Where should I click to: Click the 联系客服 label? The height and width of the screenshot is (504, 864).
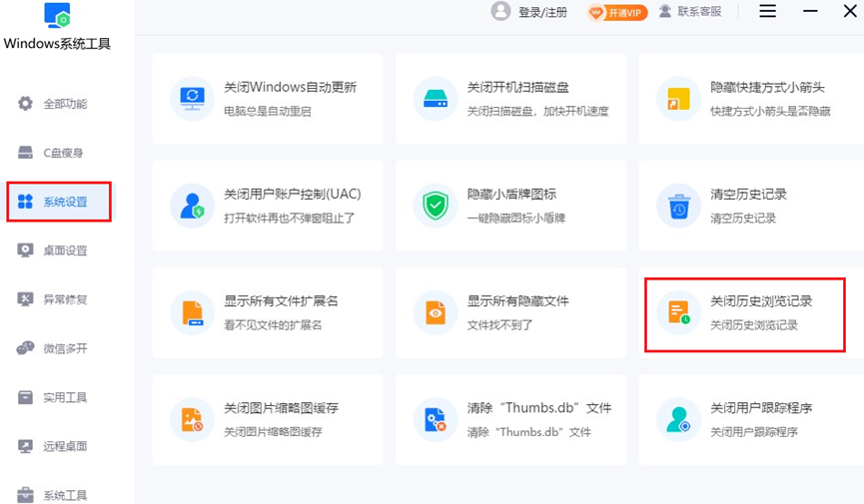pyautogui.click(x=699, y=12)
